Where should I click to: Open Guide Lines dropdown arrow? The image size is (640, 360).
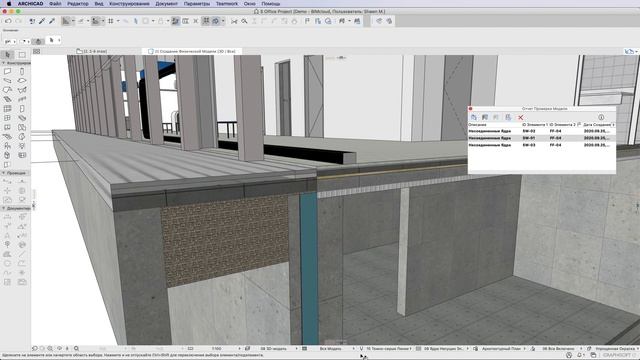click(73, 21)
